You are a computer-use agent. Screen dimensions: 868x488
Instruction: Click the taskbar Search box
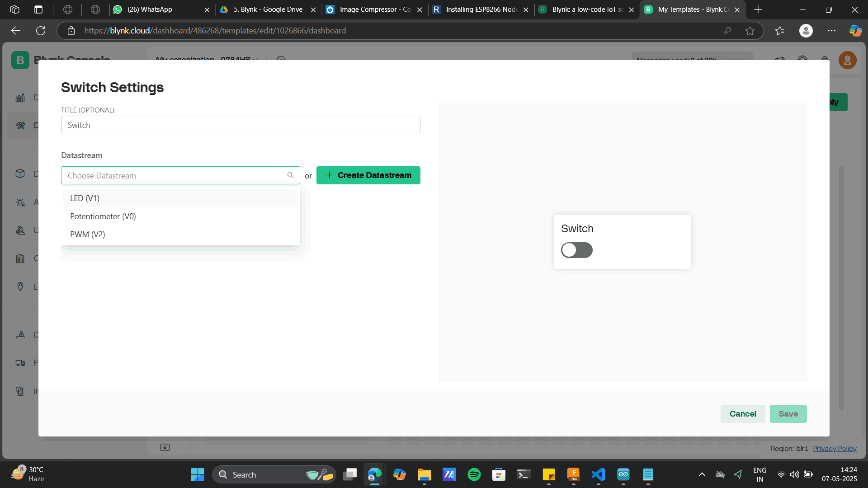point(274,474)
